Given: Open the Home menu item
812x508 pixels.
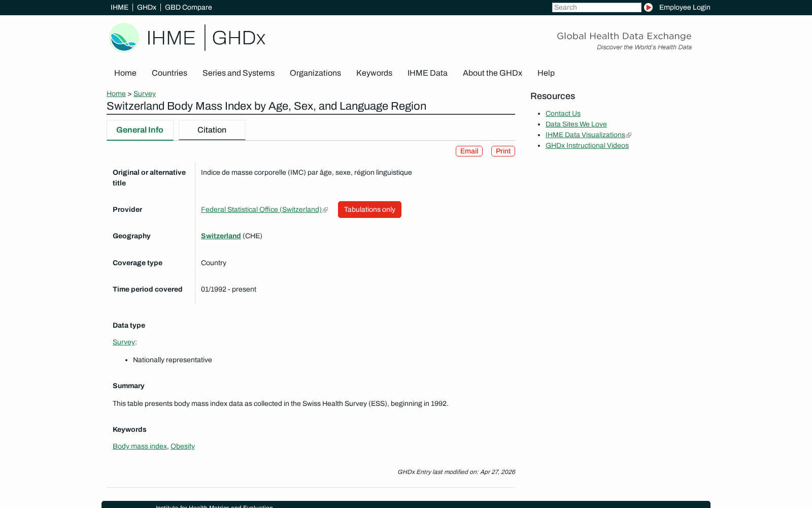Looking at the screenshot, I should point(125,73).
